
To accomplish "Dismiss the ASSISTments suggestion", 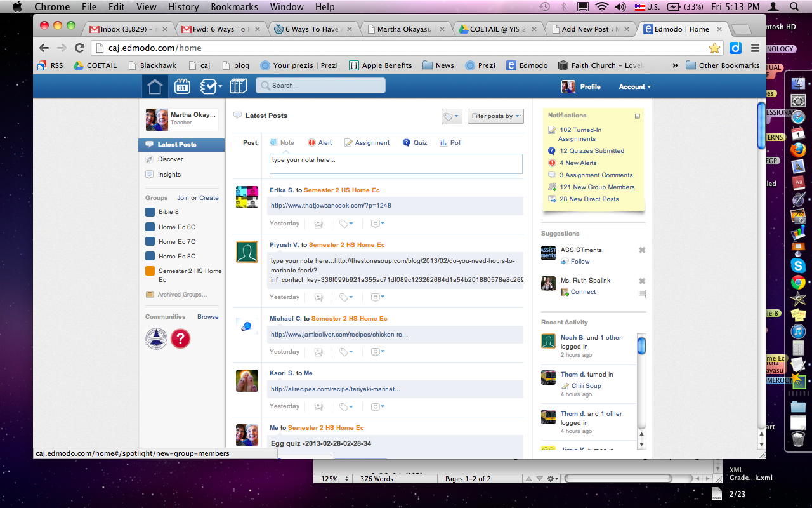I will click(642, 250).
